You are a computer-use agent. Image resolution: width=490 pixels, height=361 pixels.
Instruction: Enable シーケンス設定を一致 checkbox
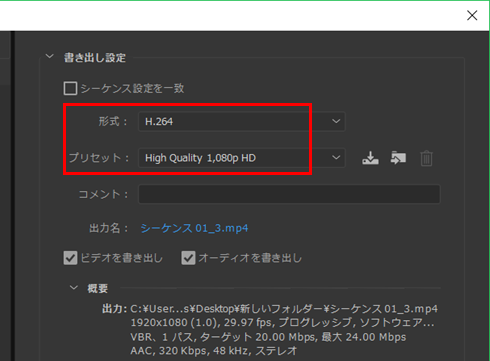pyautogui.click(x=70, y=88)
